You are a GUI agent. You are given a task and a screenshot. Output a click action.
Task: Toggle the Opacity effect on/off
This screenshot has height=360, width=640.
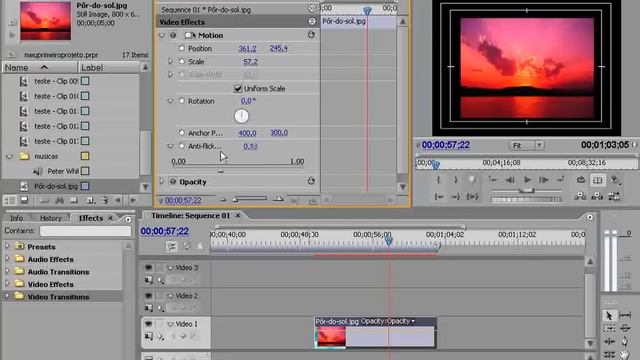(173, 182)
